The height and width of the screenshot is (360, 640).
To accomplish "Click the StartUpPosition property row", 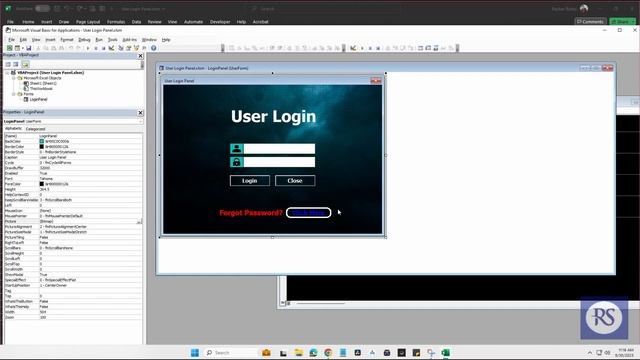I will (73, 285).
